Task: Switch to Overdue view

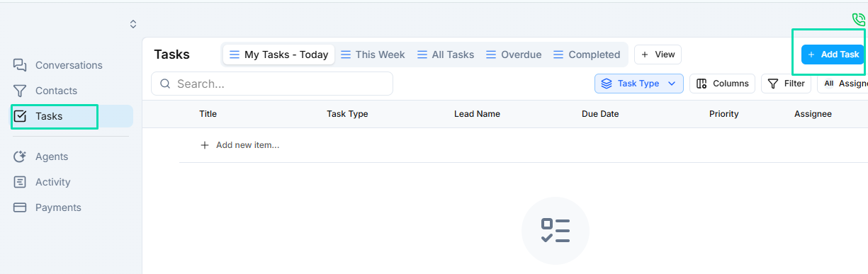Action: coord(514,55)
